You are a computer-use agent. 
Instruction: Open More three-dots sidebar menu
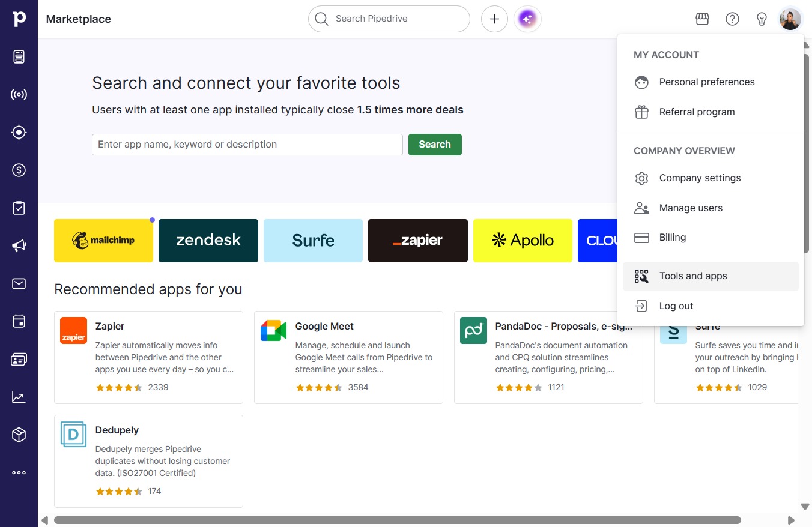19,472
